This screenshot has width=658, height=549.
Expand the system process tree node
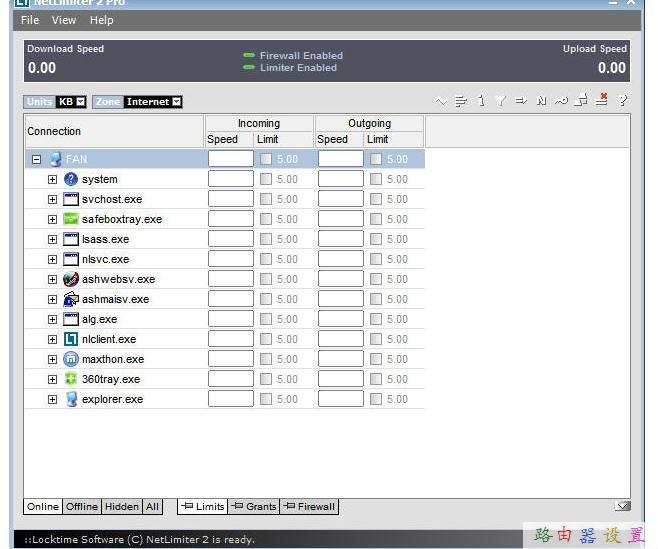point(52,179)
